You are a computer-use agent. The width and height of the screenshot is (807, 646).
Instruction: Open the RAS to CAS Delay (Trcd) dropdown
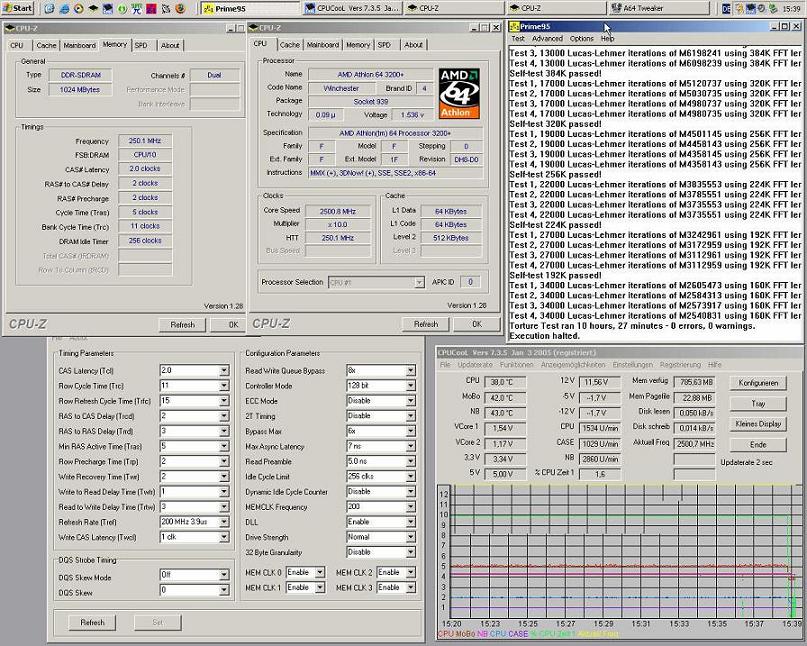click(224, 416)
